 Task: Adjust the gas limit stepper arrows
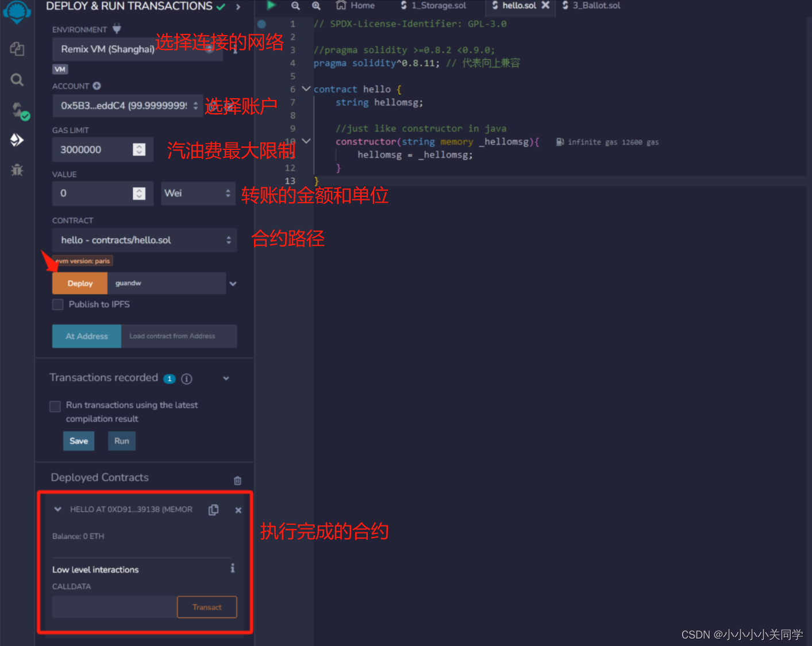pyautogui.click(x=139, y=149)
